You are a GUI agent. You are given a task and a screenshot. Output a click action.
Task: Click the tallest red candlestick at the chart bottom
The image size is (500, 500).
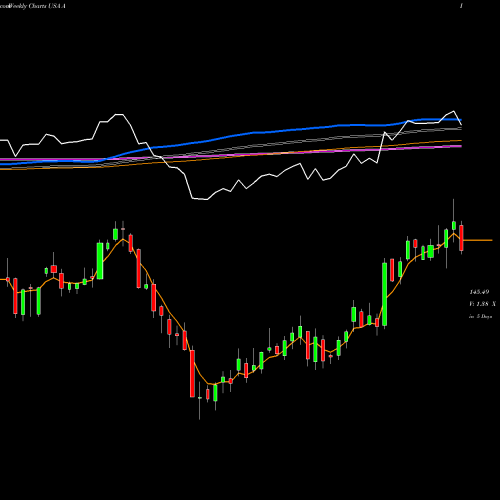coord(192,373)
